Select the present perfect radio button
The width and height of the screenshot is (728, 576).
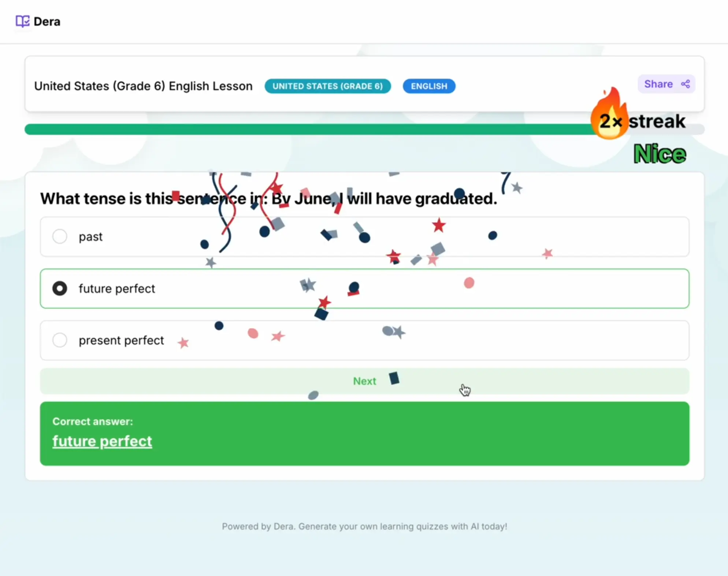(x=59, y=340)
